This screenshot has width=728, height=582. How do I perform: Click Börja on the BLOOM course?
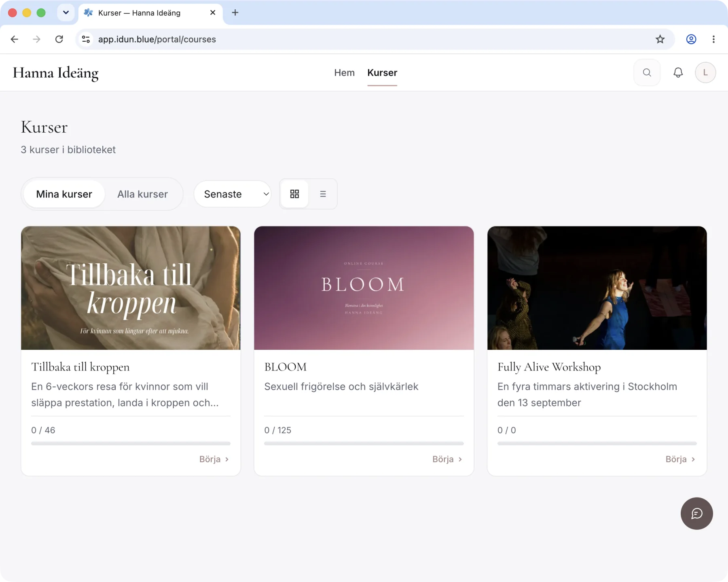pyautogui.click(x=447, y=459)
